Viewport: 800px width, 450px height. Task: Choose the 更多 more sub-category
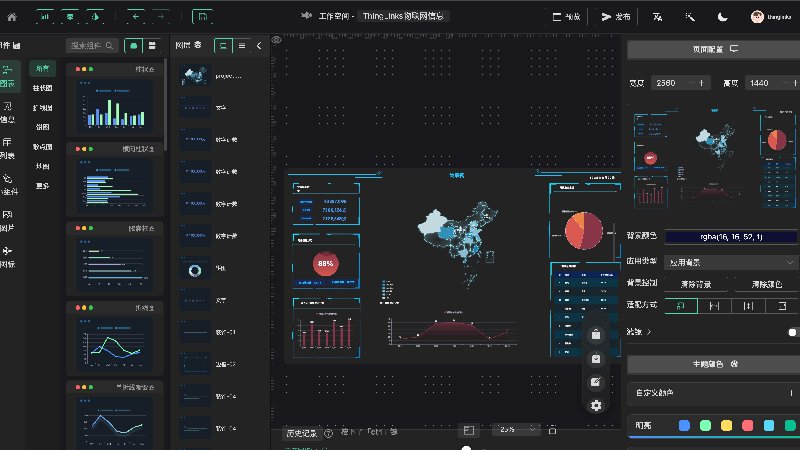click(42, 186)
